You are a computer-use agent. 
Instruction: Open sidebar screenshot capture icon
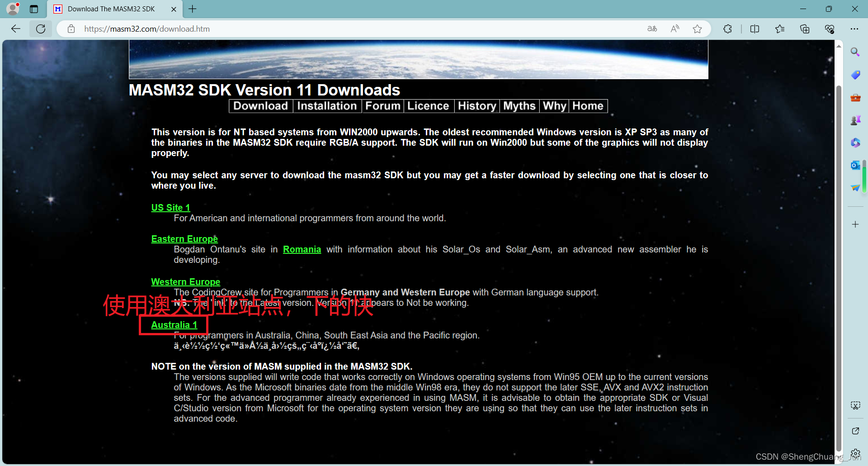click(x=855, y=405)
